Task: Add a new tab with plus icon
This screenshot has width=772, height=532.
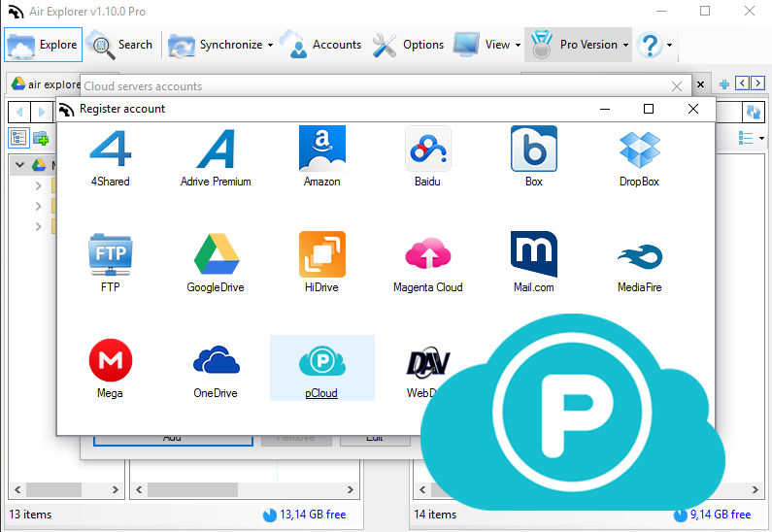Action: click(x=724, y=84)
